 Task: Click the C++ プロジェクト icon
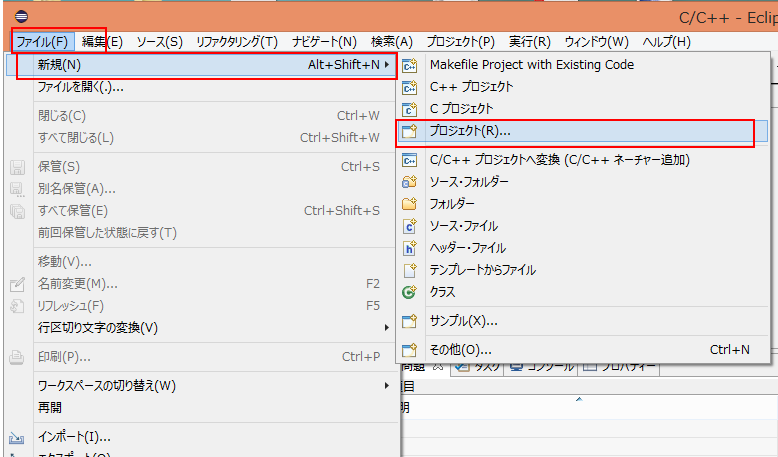(x=409, y=87)
